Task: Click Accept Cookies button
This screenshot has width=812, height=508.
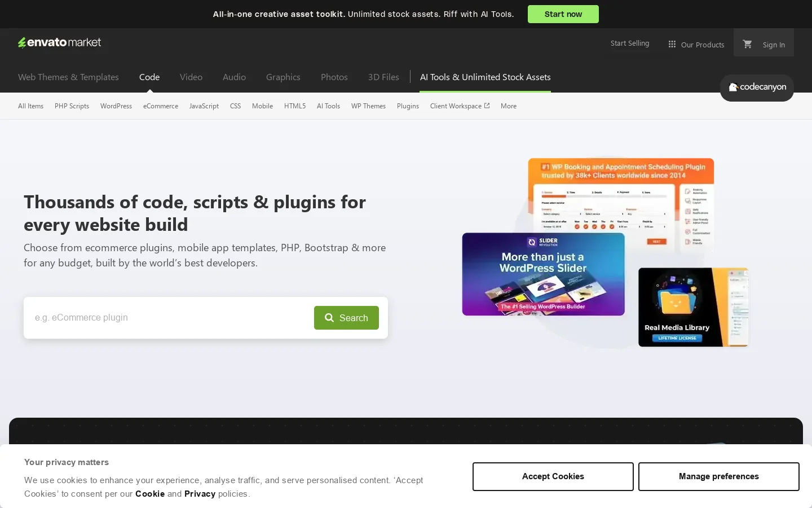Action: point(553,476)
